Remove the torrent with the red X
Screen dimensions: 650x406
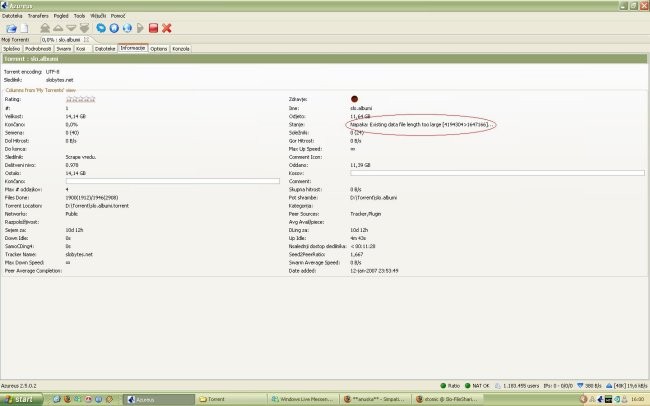pos(167,28)
